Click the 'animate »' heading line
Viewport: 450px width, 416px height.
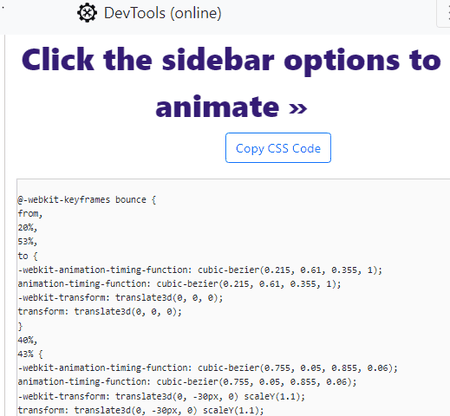click(231, 107)
